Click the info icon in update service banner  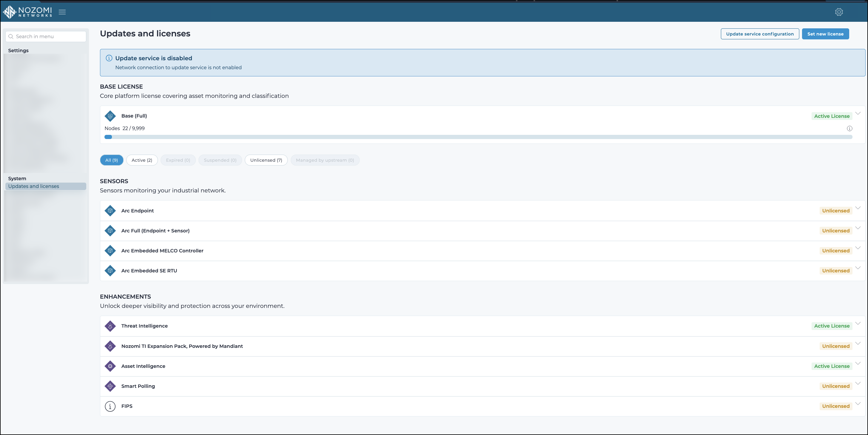coord(109,58)
